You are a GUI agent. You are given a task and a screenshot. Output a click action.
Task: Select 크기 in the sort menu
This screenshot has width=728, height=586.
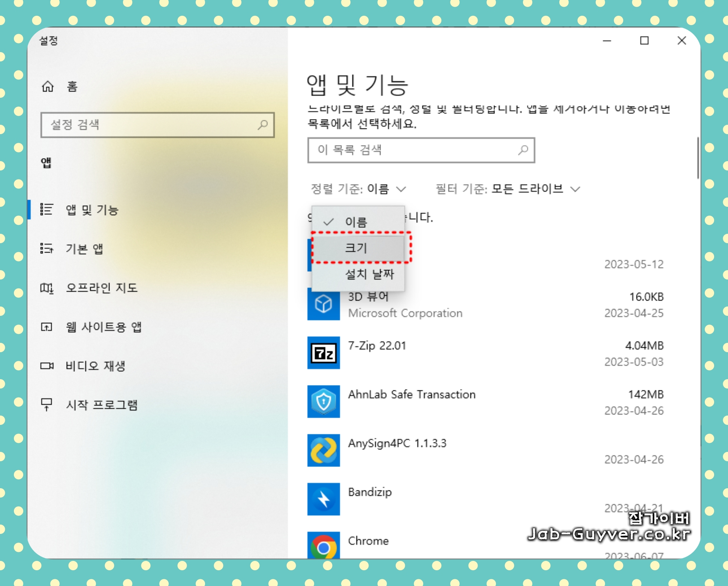pyautogui.click(x=356, y=248)
